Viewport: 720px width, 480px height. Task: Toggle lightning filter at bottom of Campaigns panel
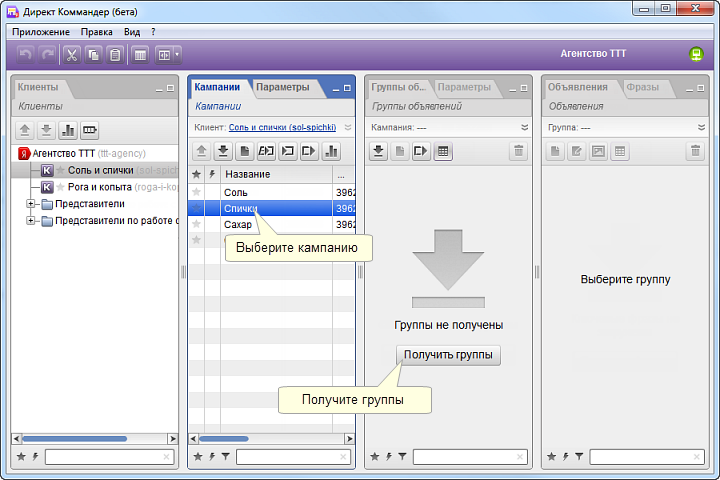(212, 457)
